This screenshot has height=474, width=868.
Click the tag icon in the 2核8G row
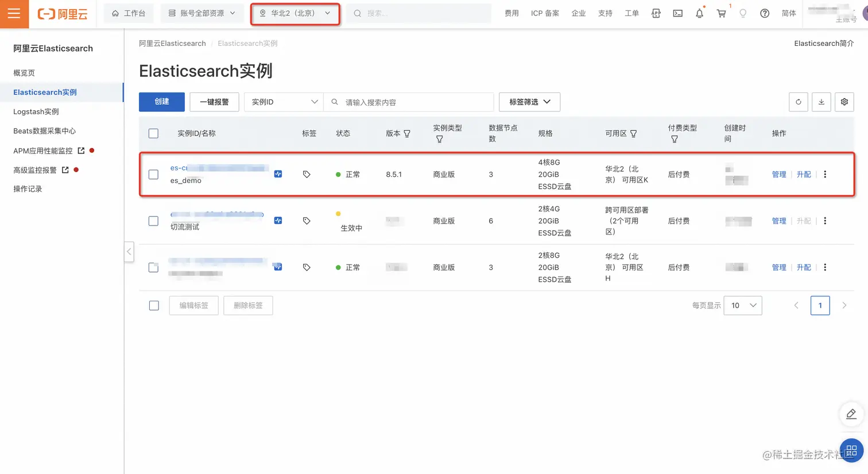coord(307,267)
